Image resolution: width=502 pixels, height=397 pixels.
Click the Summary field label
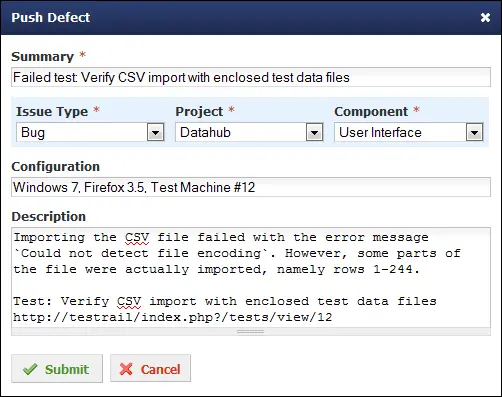tap(43, 57)
